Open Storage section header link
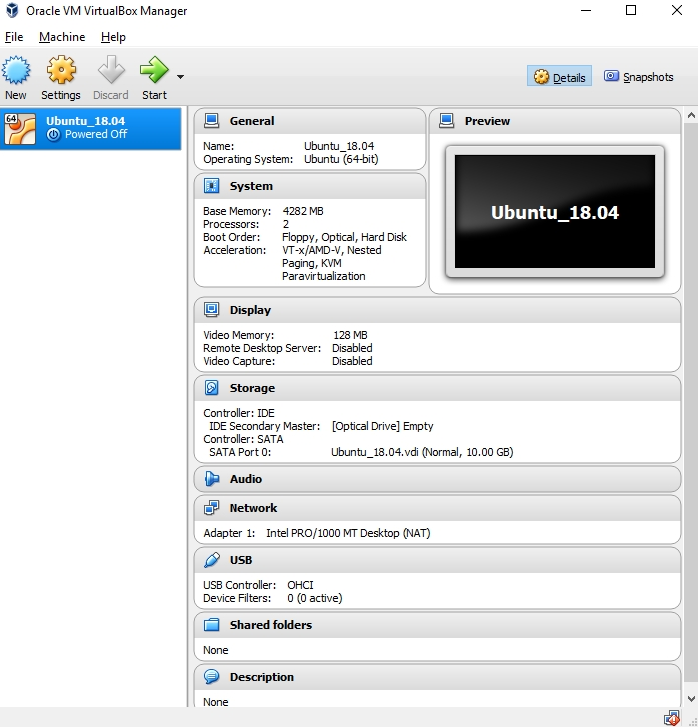The width and height of the screenshot is (698, 727). pyautogui.click(x=252, y=388)
